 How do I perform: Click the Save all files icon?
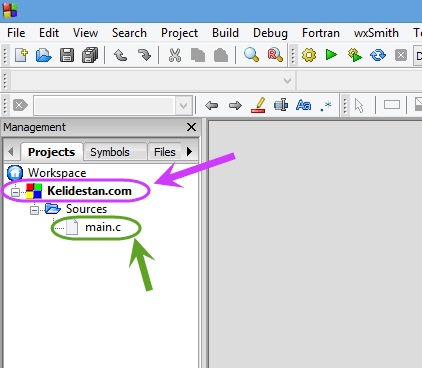point(90,55)
